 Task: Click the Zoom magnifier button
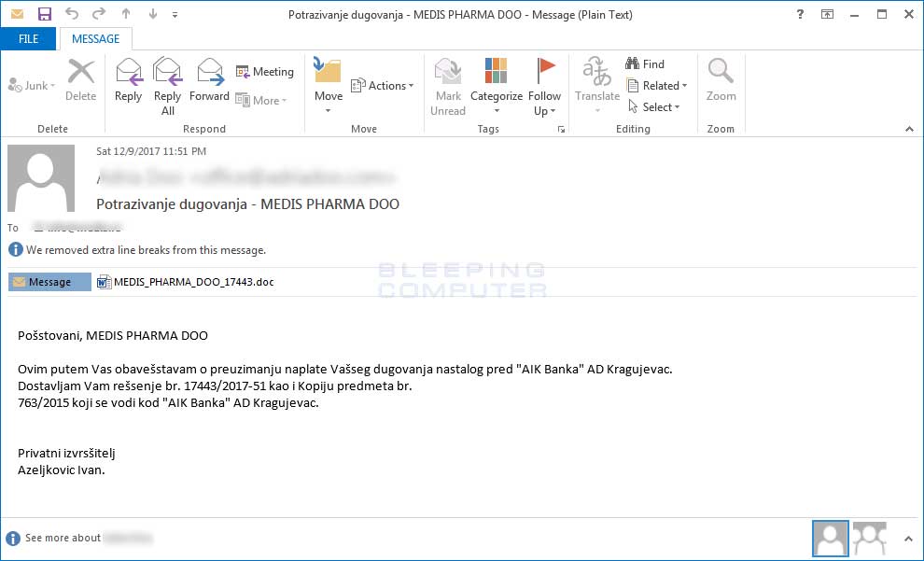click(x=721, y=80)
